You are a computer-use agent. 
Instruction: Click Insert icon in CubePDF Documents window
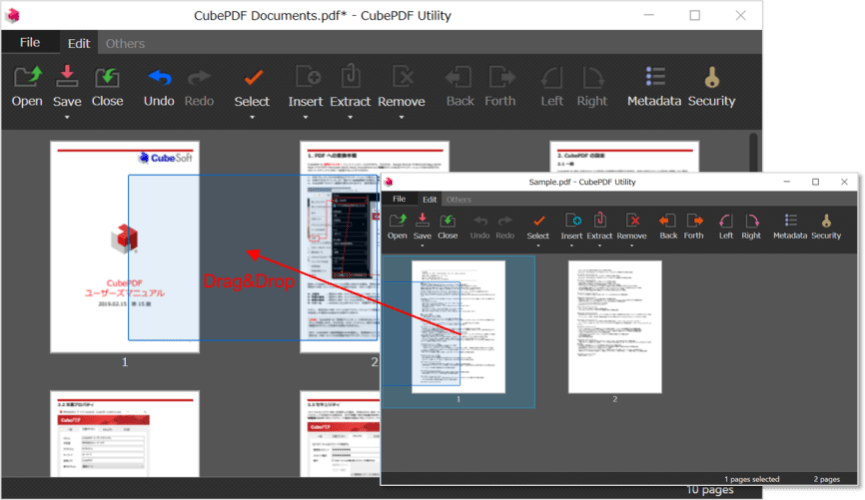307,77
